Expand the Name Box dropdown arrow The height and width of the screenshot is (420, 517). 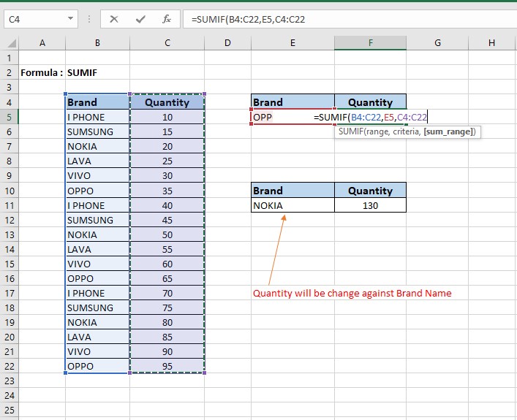point(71,19)
